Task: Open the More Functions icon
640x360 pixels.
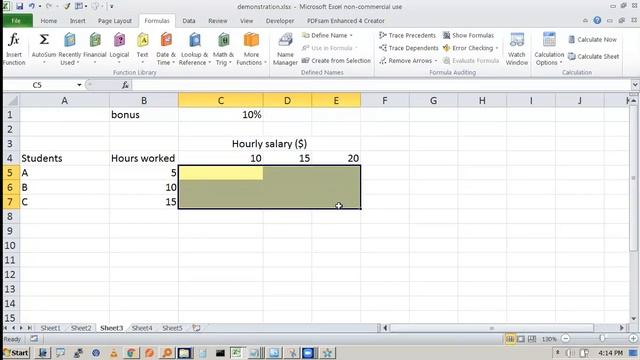Action: click(251, 40)
